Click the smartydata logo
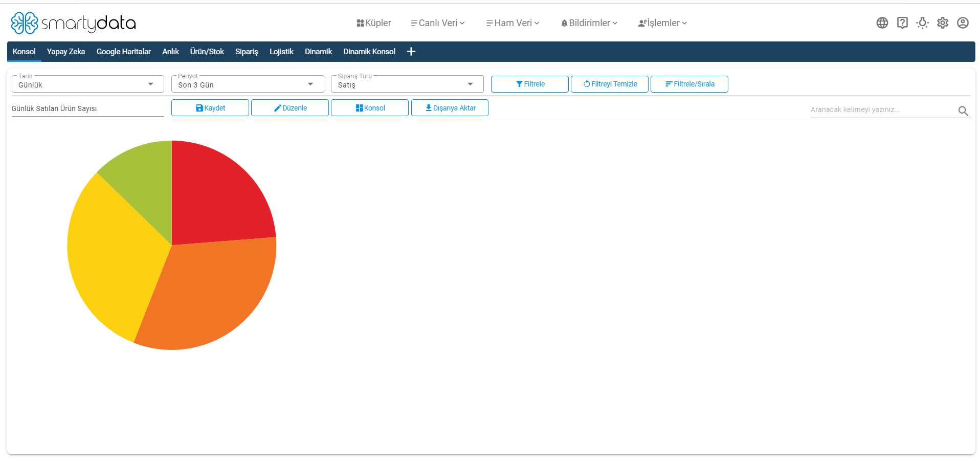The width and height of the screenshot is (980, 461). click(x=73, y=23)
